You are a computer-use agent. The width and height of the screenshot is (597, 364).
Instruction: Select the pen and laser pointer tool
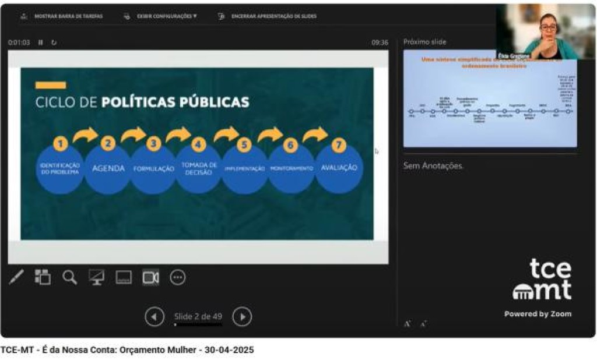[16, 277]
